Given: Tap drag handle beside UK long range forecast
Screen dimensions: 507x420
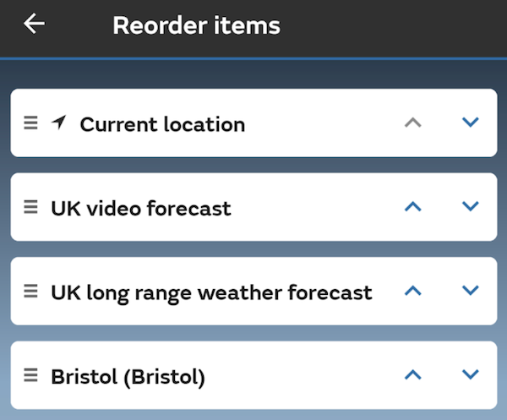Looking at the screenshot, I should 30,292.
